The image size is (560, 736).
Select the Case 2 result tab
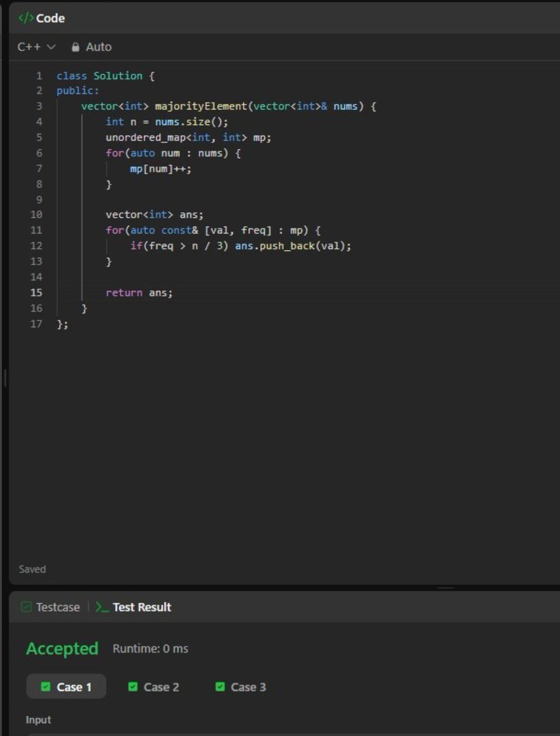point(153,687)
